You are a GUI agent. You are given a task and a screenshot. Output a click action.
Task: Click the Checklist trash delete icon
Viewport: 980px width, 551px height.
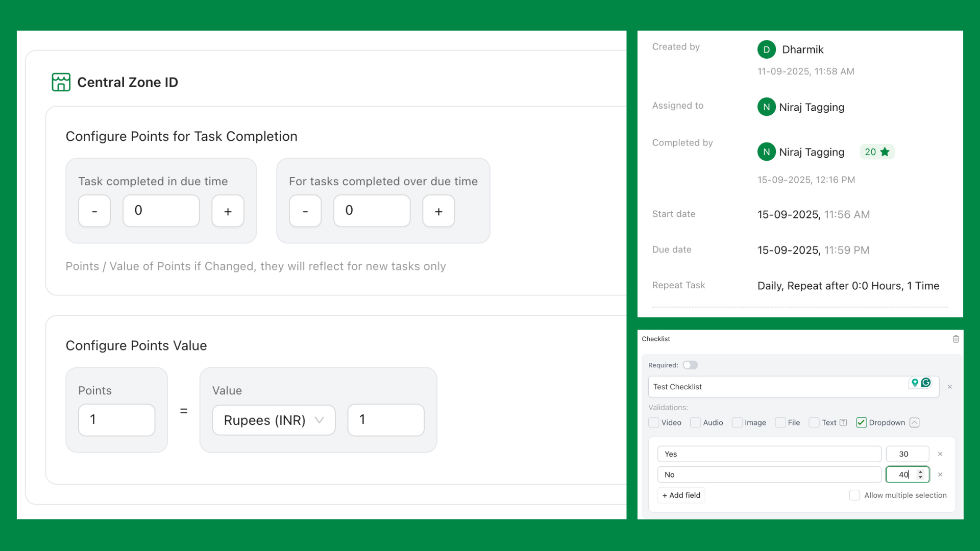(x=955, y=339)
